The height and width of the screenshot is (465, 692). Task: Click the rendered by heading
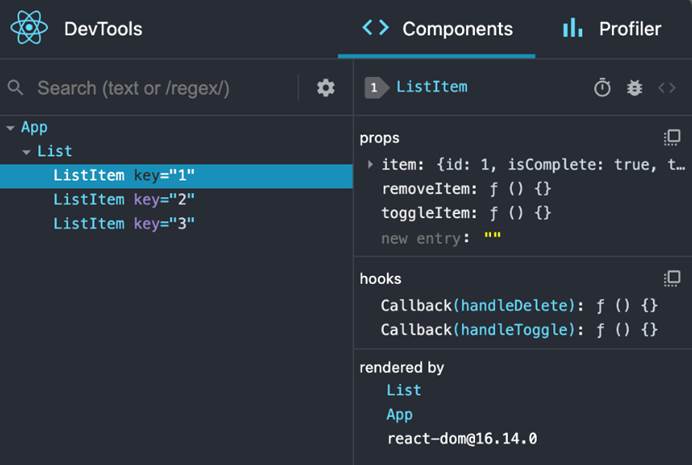pyautogui.click(x=402, y=368)
